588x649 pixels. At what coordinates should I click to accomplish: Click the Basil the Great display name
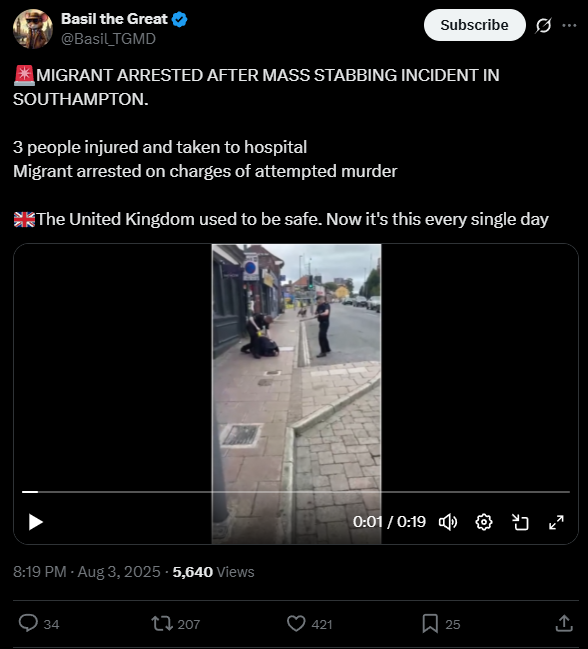114,19
